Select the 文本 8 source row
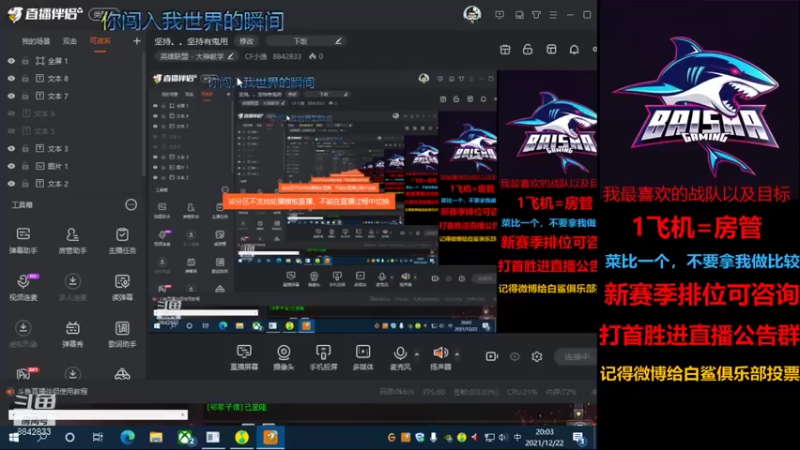 pos(72,79)
